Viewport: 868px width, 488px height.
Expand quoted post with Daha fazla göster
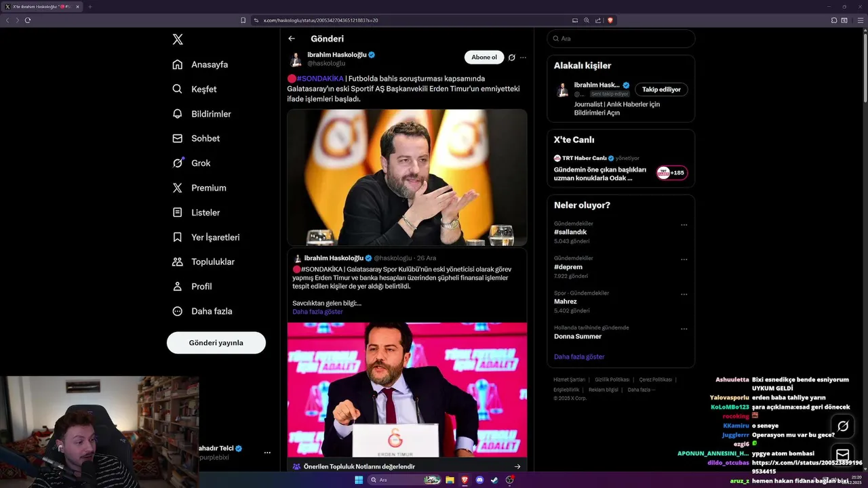click(317, 312)
